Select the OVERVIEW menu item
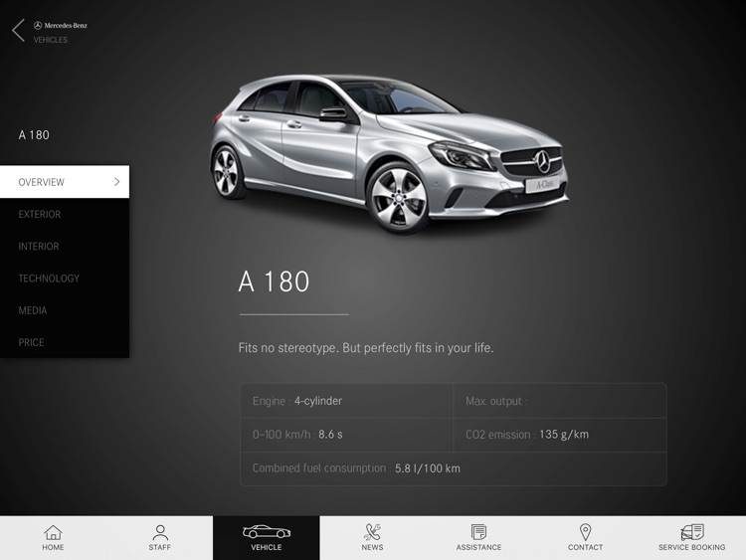 click(65, 182)
